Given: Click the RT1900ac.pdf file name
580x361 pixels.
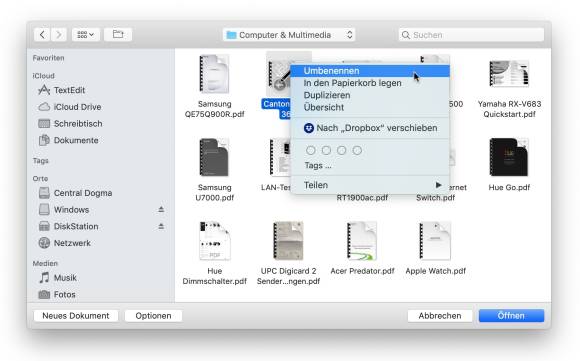Looking at the screenshot, I should [362, 198].
